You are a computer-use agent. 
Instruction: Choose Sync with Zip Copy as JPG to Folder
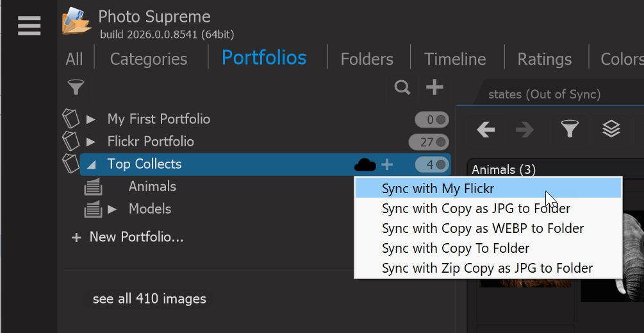pos(488,268)
